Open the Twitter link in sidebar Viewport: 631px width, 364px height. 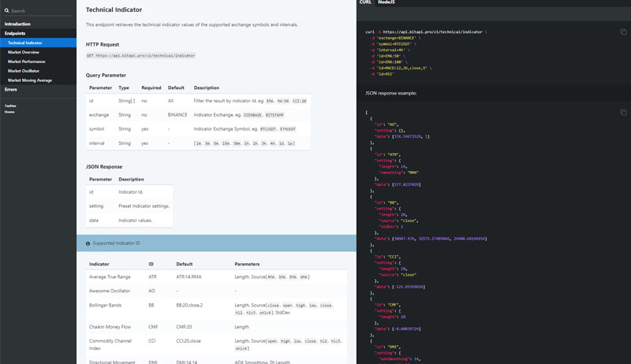(10, 106)
